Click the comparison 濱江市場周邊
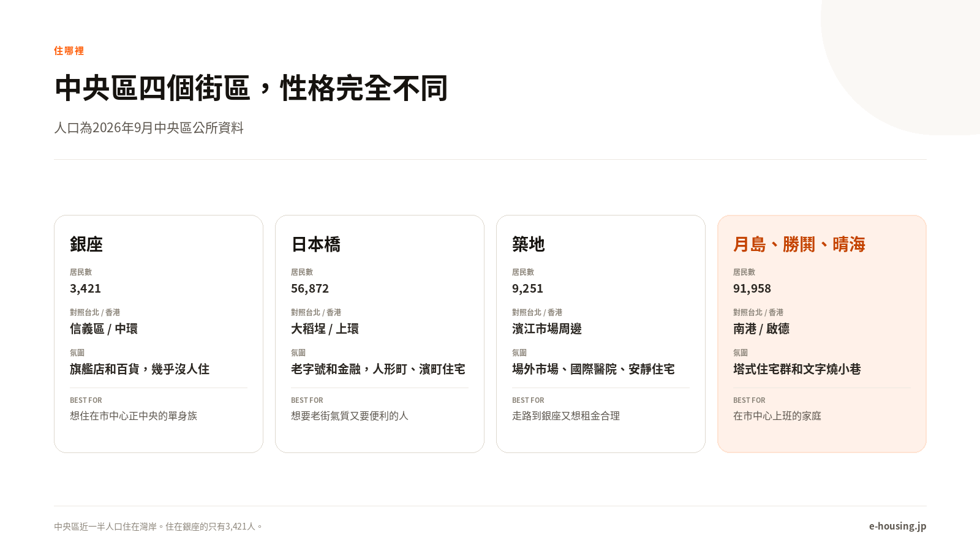The width and height of the screenshot is (980, 551). point(547,329)
